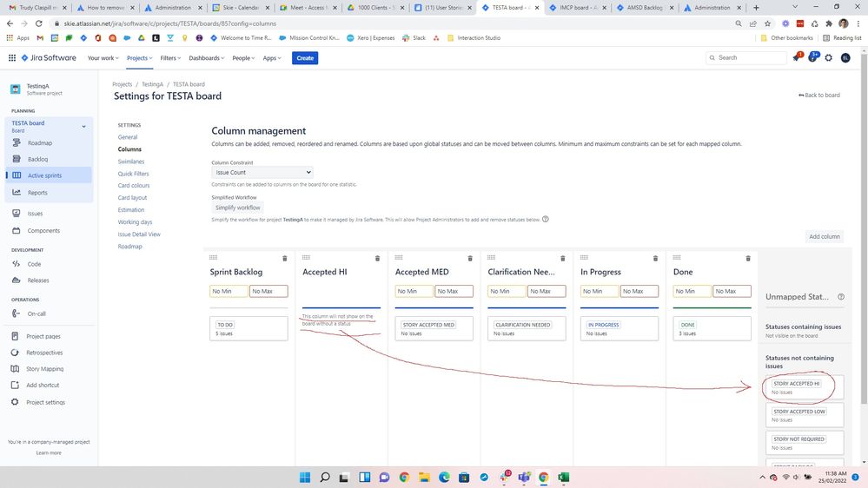868x488 pixels.
Task: Open File Explorer from the taskbar
Action: (424, 478)
